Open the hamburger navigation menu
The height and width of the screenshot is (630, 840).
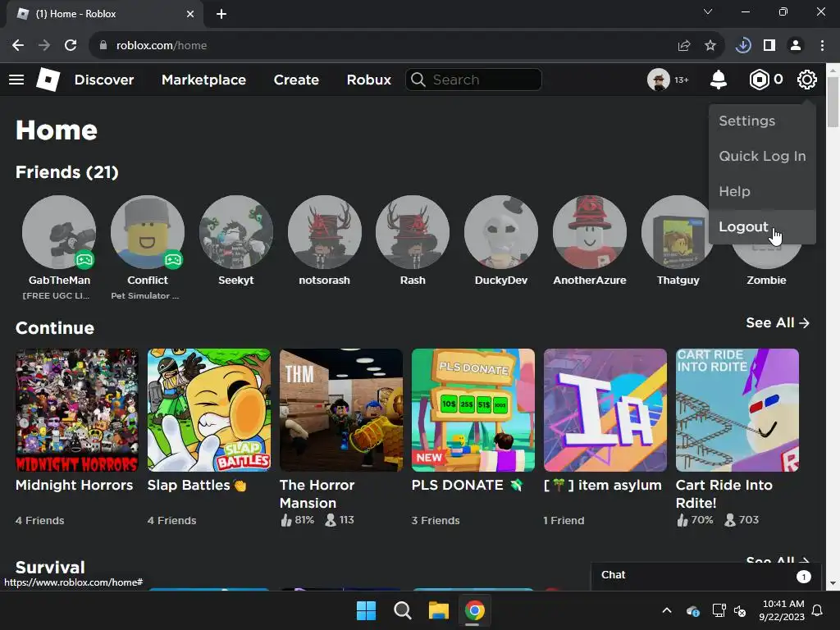click(x=16, y=80)
